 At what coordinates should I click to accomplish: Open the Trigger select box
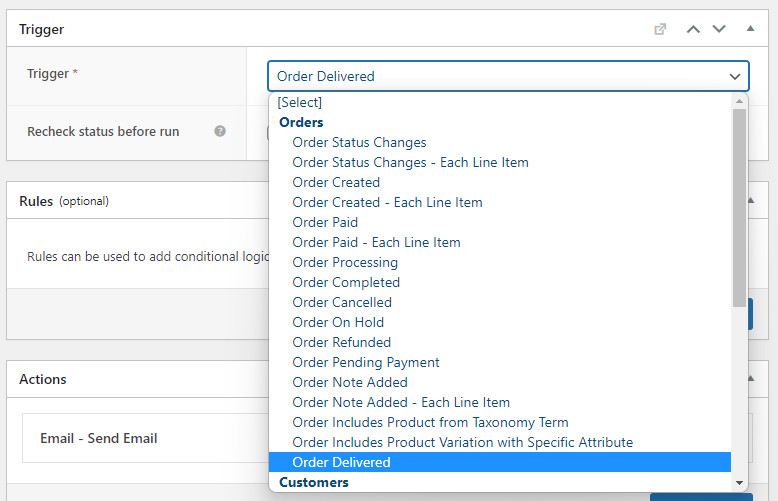point(508,76)
